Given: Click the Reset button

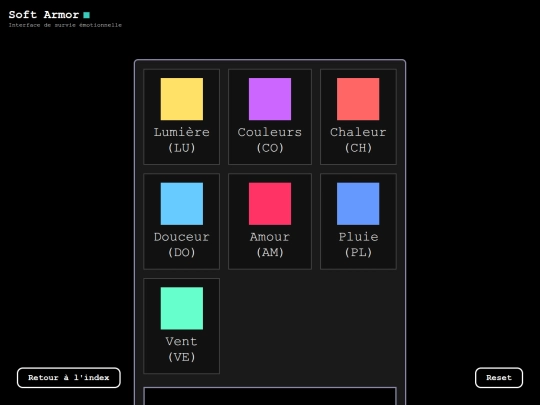Looking at the screenshot, I should [x=499, y=377].
